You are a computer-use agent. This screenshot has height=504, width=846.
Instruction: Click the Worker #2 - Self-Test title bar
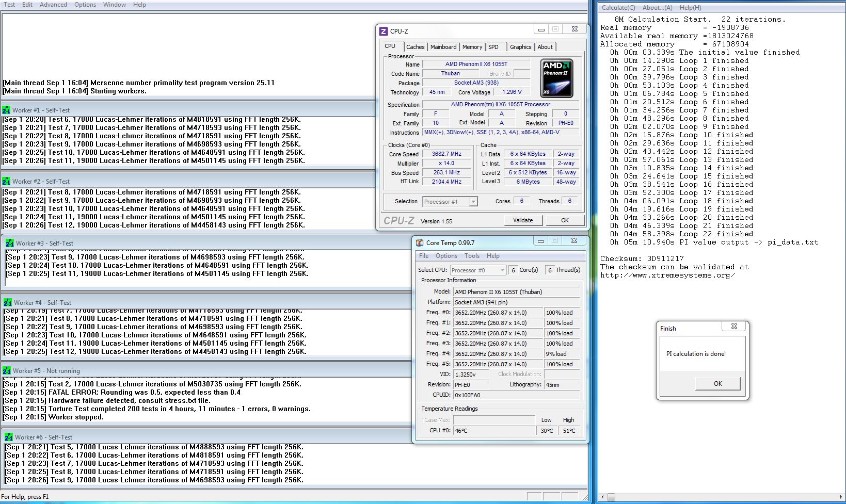tap(188, 181)
